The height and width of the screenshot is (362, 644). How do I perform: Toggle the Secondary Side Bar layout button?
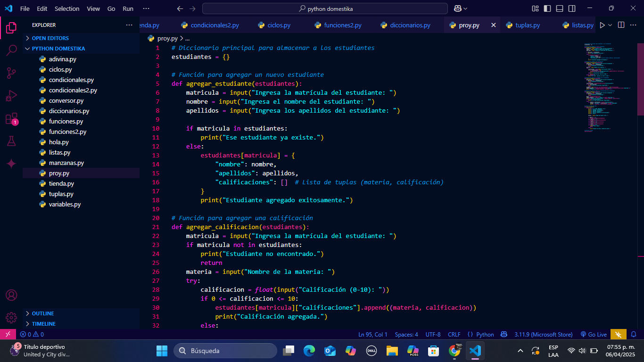572,8
